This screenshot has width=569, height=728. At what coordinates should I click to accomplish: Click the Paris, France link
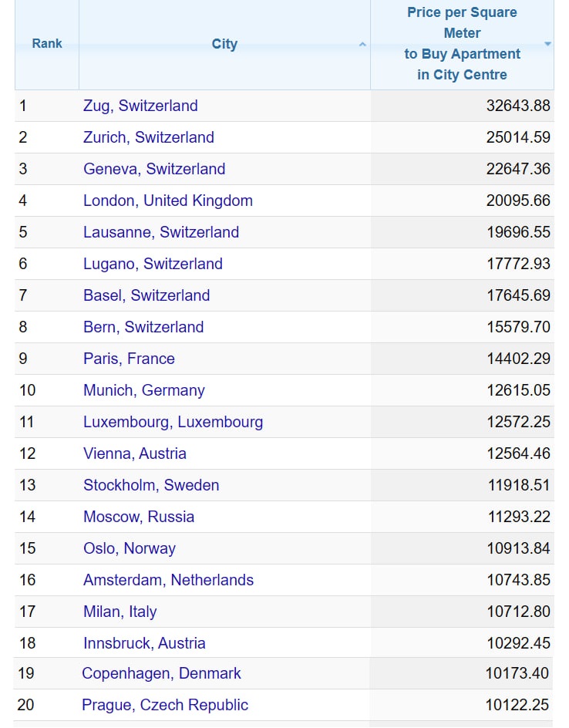point(129,359)
